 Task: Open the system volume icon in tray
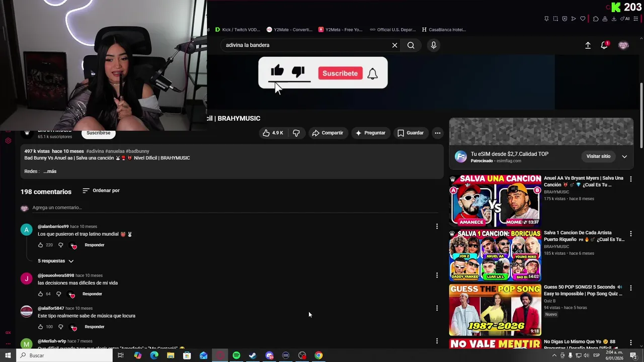pyautogui.click(x=586, y=355)
